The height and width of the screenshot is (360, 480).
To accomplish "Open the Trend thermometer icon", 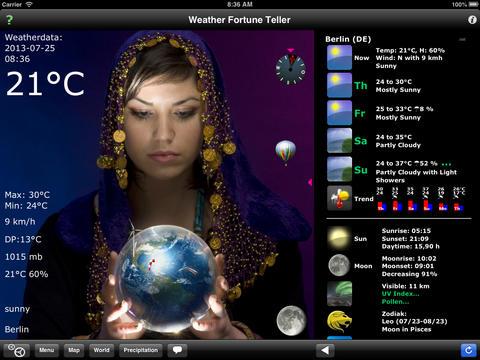I will [x=339, y=198].
